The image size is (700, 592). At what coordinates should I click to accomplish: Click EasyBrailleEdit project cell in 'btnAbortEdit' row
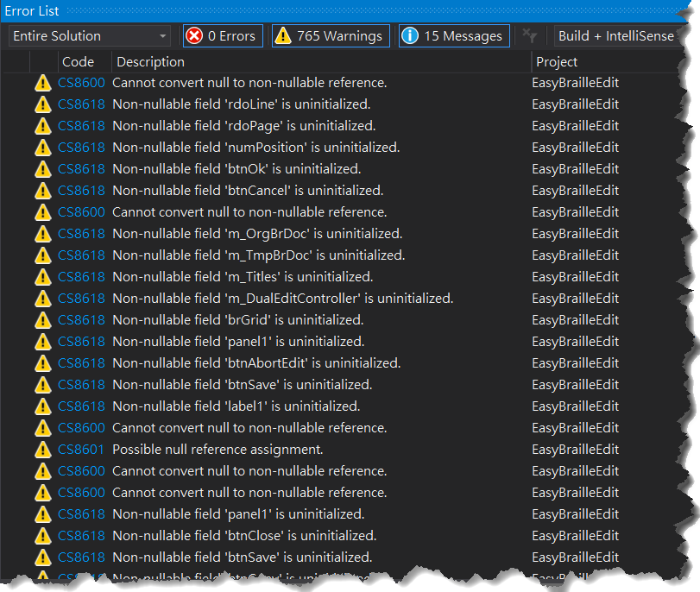(575, 363)
